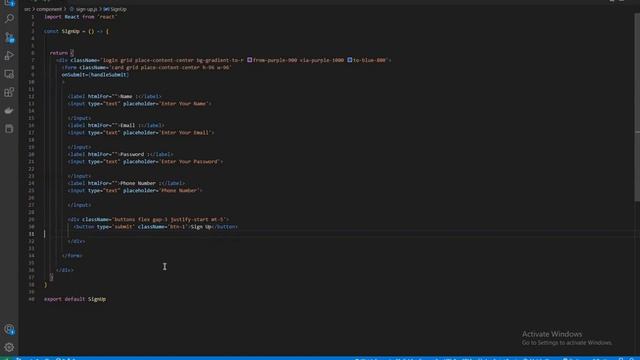This screenshot has width=640, height=360.
Task: Open the from-purple-900 color swatch
Action: tap(249, 60)
